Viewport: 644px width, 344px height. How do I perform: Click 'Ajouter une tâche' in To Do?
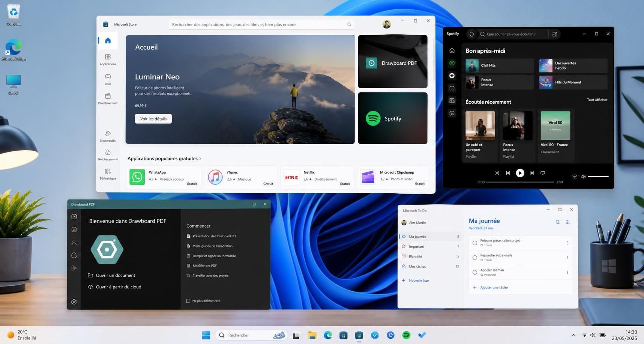tap(490, 287)
